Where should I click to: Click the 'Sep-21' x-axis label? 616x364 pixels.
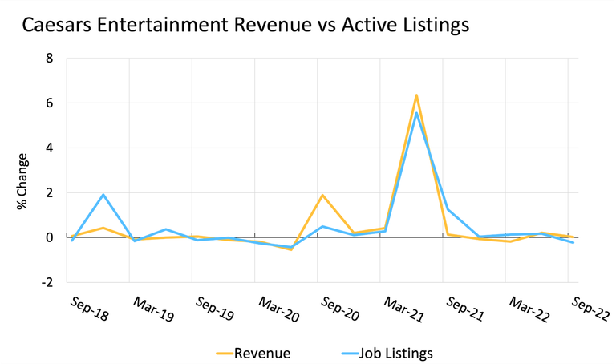[x=465, y=309]
